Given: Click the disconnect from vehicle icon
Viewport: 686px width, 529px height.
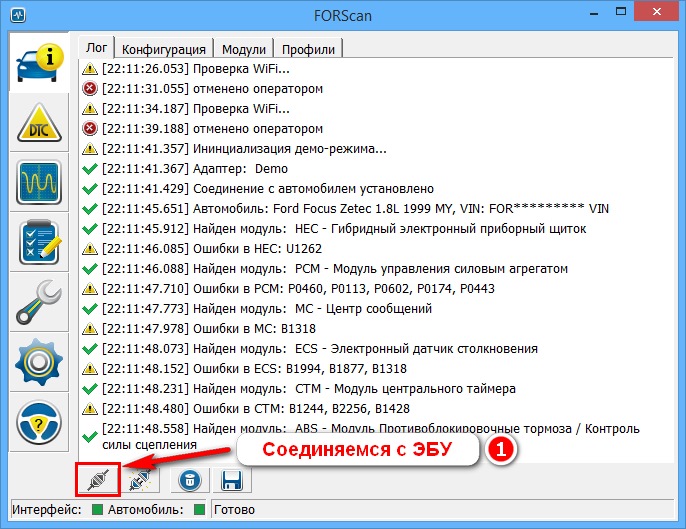Looking at the screenshot, I should point(140,480).
